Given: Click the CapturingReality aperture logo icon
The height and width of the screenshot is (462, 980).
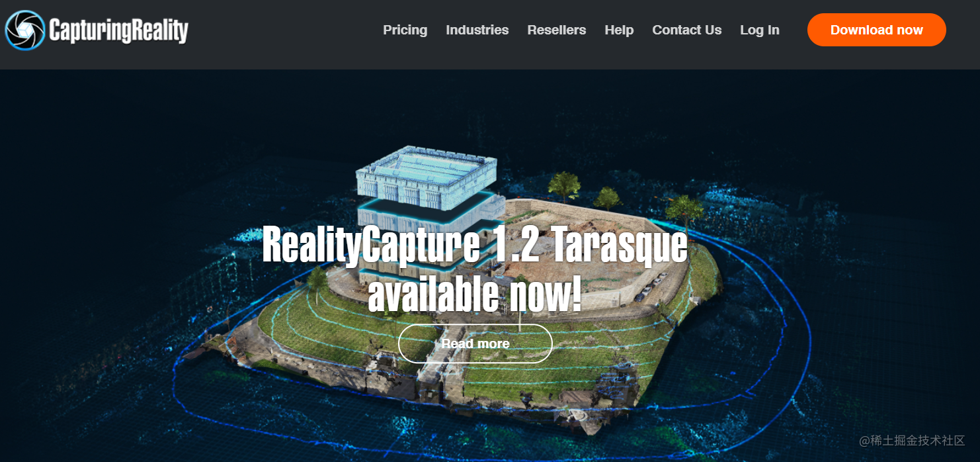Looking at the screenshot, I should (x=25, y=30).
